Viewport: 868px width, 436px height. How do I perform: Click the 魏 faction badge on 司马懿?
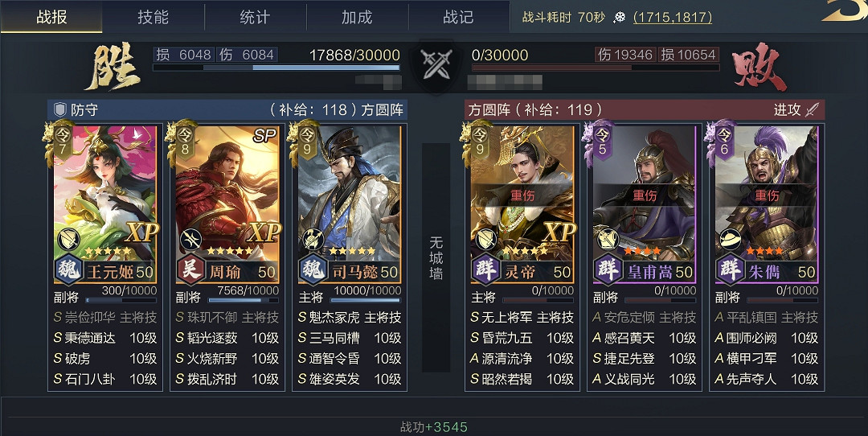(x=313, y=269)
